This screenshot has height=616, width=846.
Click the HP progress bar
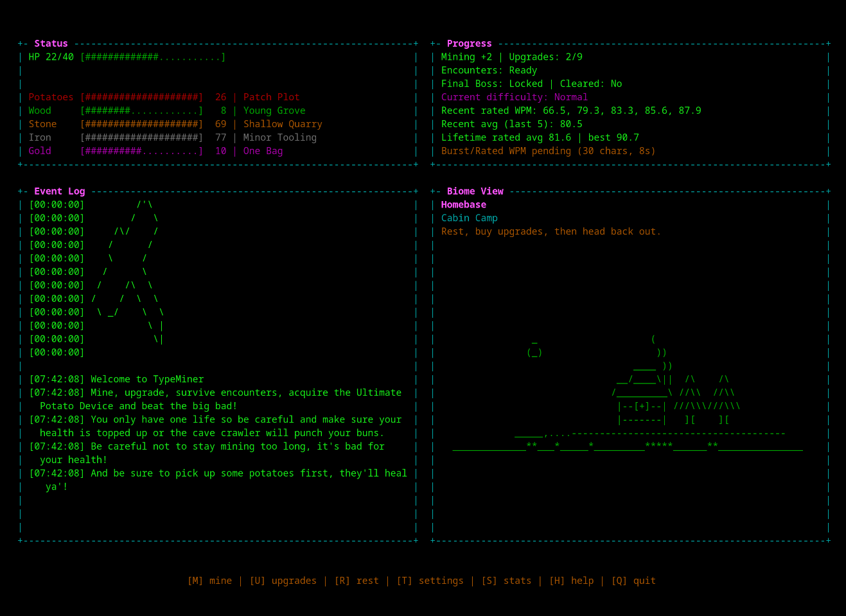pos(153,57)
